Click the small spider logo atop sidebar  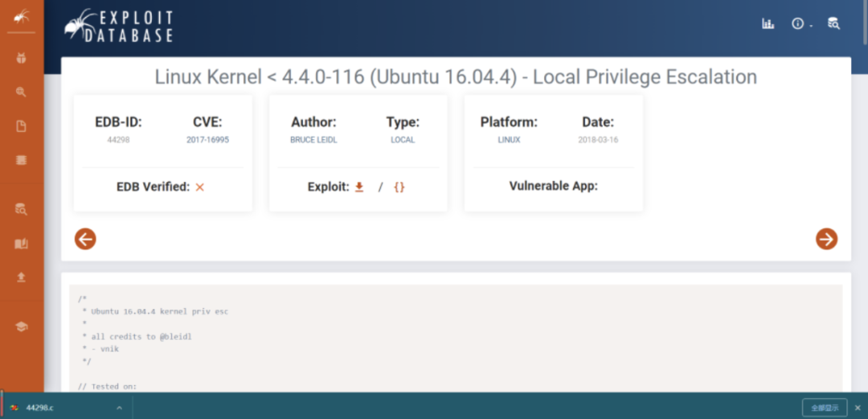click(21, 17)
